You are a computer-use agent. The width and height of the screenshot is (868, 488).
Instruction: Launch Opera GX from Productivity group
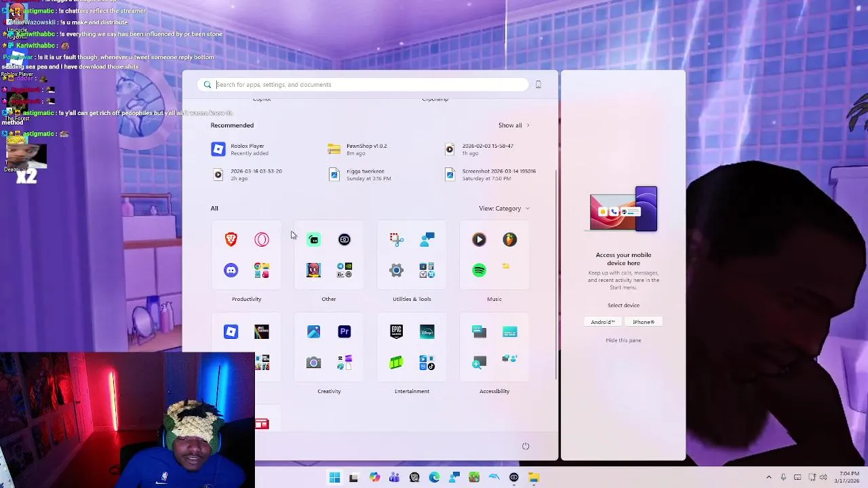[262, 239]
